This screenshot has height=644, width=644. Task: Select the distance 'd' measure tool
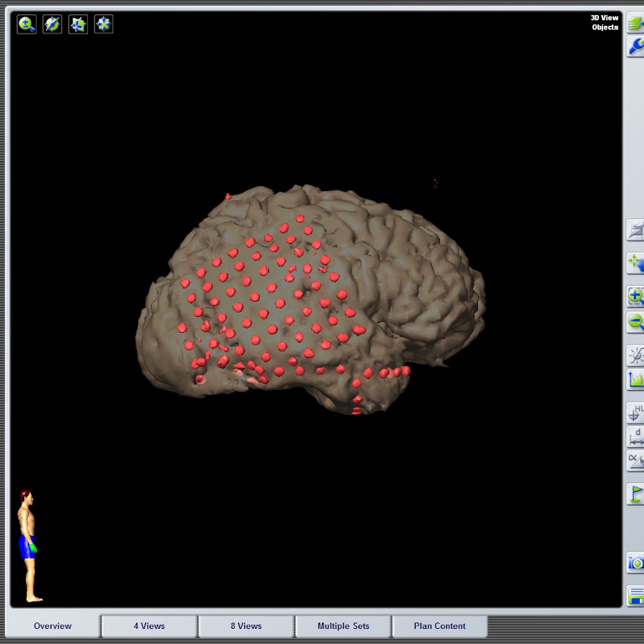click(x=635, y=436)
